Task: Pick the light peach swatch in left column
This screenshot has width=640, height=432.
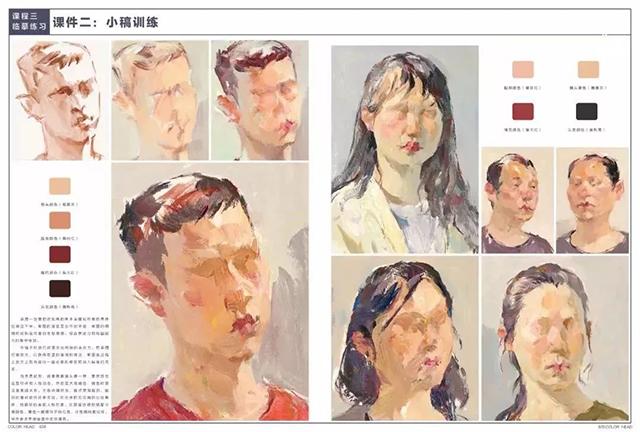Action: pyautogui.click(x=60, y=186)
